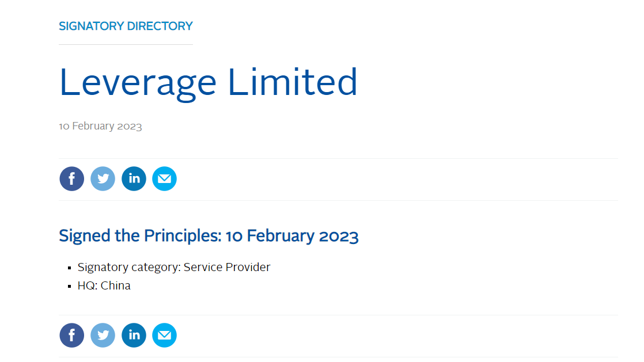Viewport: 644px width, 362px height.
Task: Click the bullet before Signatory category
Action: click(69, 268)
